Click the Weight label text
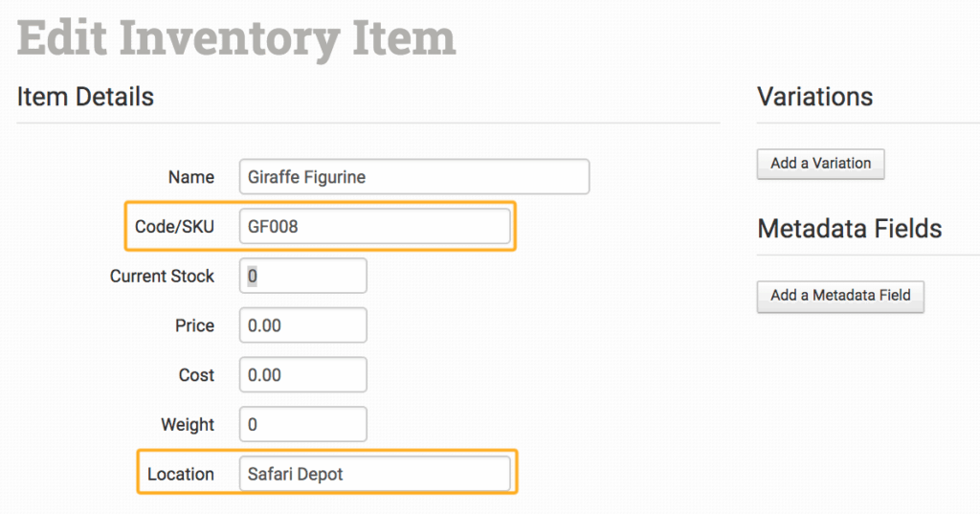 click(x=188, y=425)
